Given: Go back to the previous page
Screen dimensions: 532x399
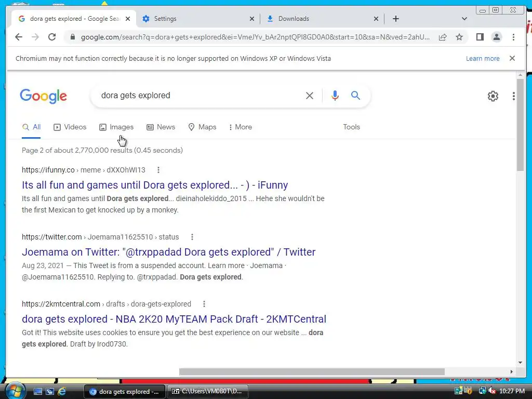Looking at the screenshot, I should point(19,37).
